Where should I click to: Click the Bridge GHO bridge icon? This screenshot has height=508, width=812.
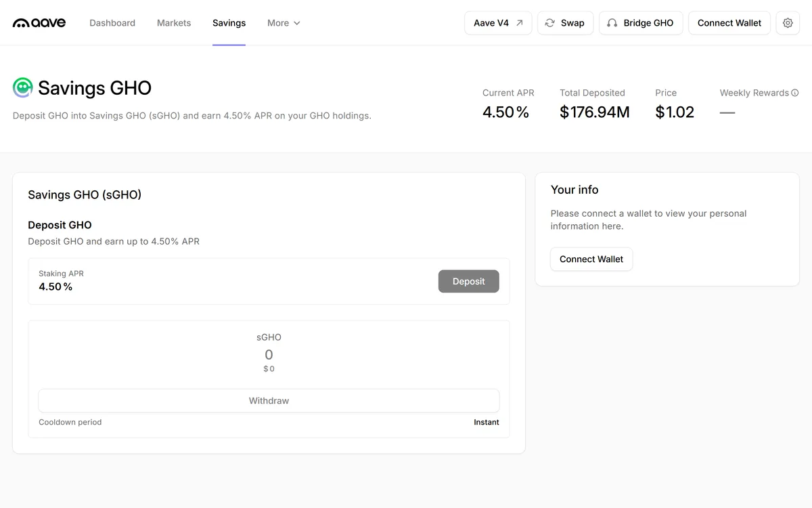pyautogui.click(x=612, y=23)
